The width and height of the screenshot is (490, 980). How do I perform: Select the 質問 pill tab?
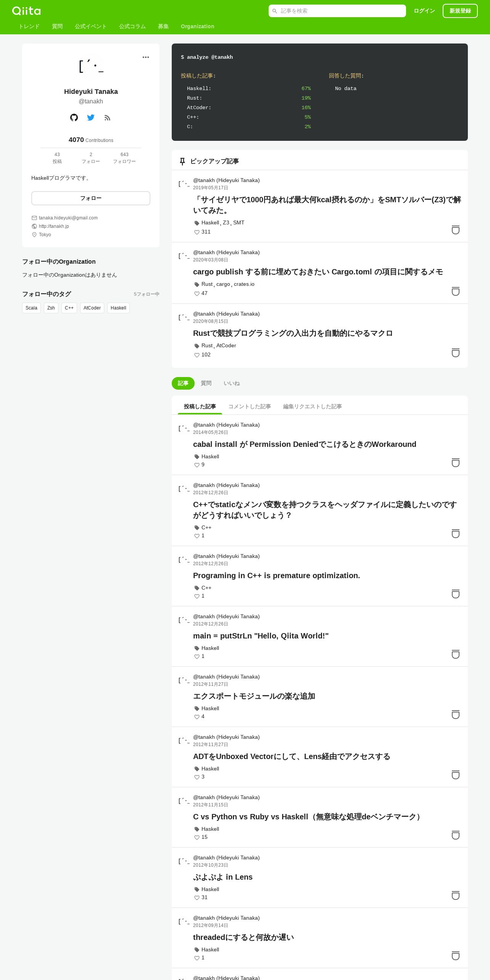point(206,383)
